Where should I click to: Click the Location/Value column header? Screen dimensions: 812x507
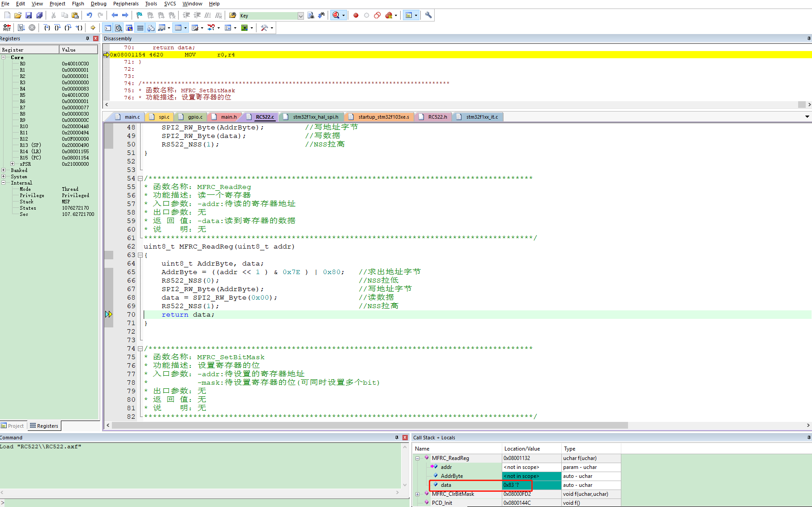click(531, 449)
